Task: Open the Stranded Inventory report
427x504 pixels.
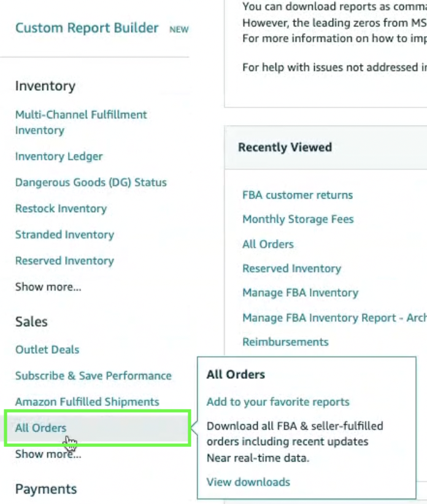Action: [64, 235]
